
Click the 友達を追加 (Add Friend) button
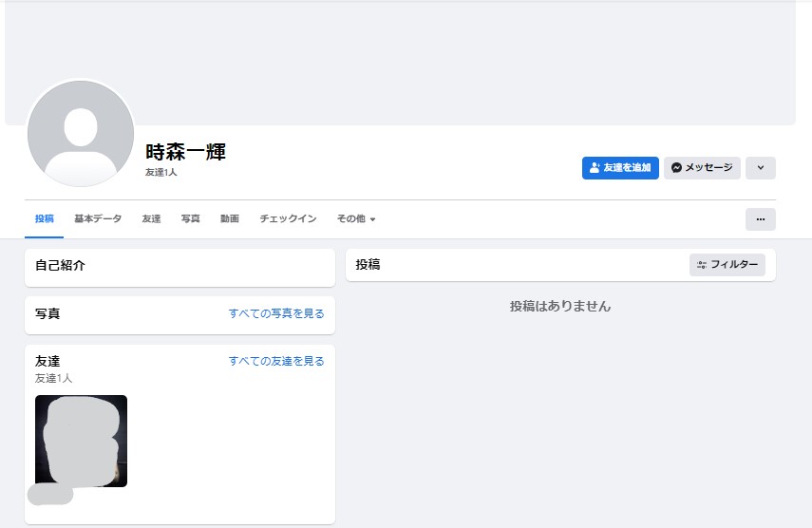(x=620, y=168)
